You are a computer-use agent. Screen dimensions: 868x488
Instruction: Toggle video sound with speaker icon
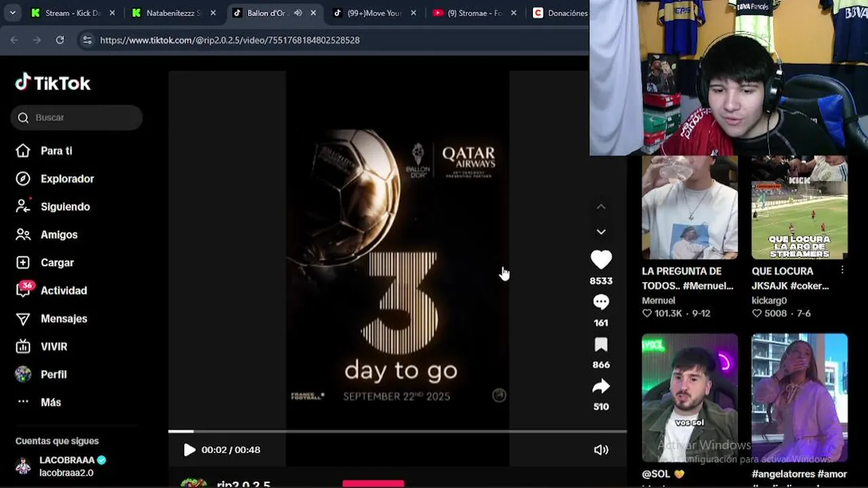click(x=601, y=449)
